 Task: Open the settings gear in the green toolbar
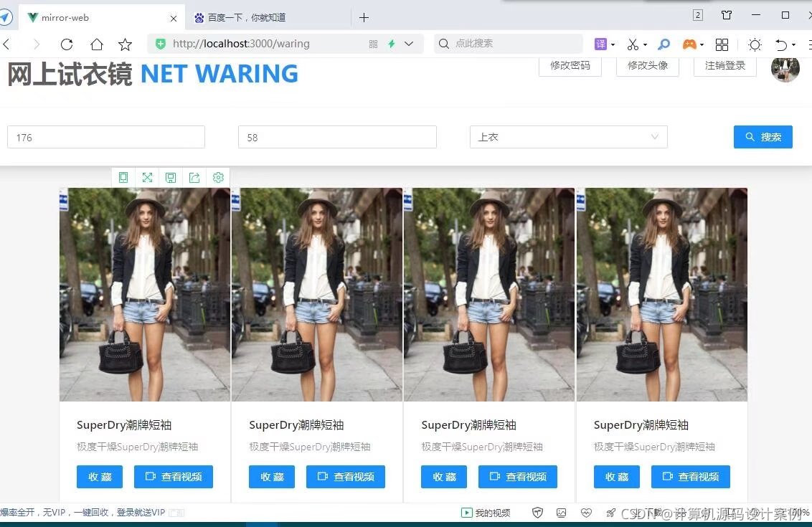click(218, 177)
